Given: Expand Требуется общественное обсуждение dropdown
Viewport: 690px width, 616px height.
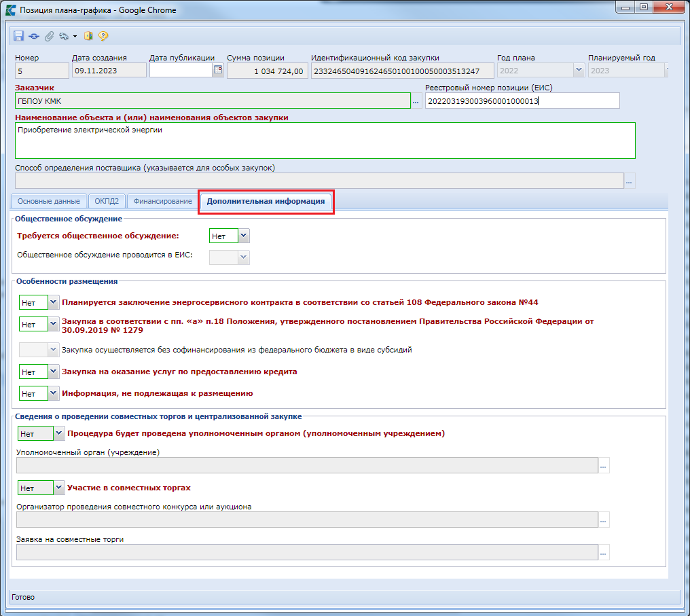Looking at the screenshot, I should tap(244, 236).
